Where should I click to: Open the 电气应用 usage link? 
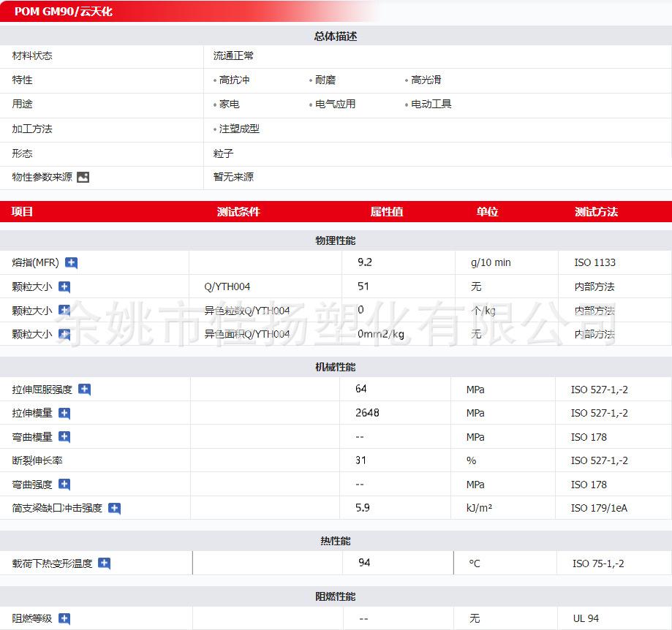[335, 104]
